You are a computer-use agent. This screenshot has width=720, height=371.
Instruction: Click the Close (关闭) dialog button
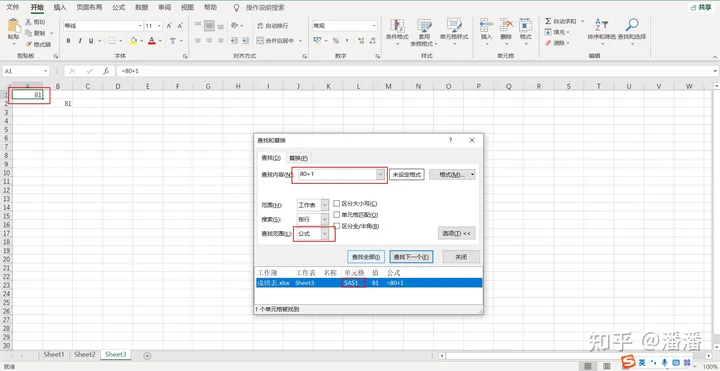(x=461, y=257)
